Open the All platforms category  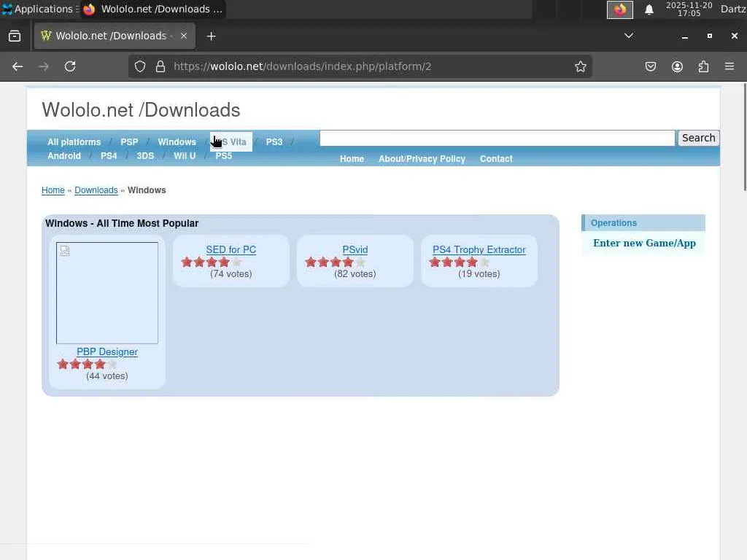[74, 142]
